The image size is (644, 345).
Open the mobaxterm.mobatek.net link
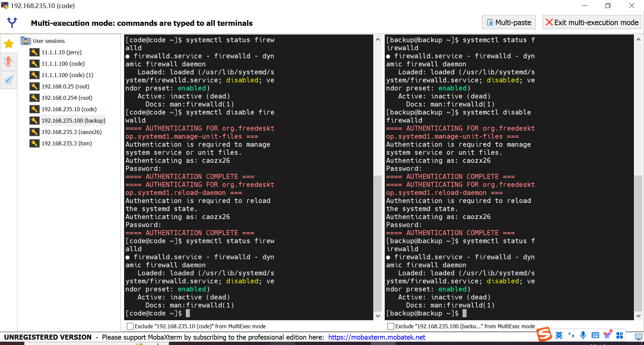(377, 337)
